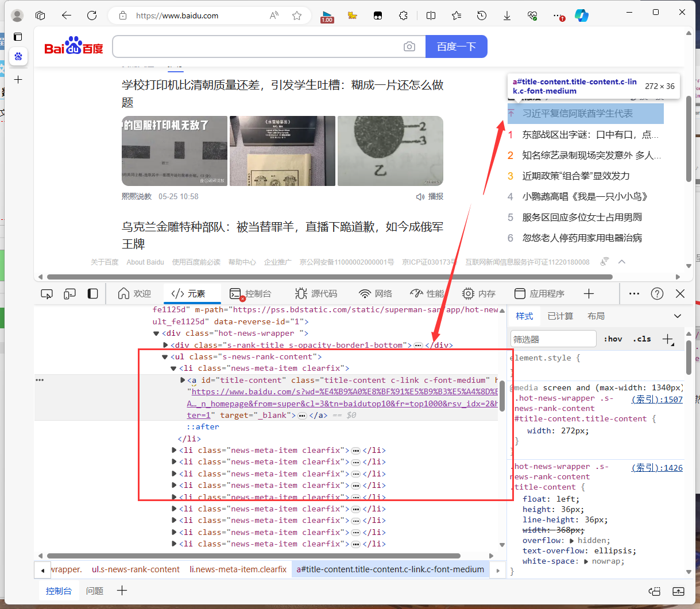Open the browser Downloads icon
700x609 pixels.
pyautogui.click(x=507, y=16)
